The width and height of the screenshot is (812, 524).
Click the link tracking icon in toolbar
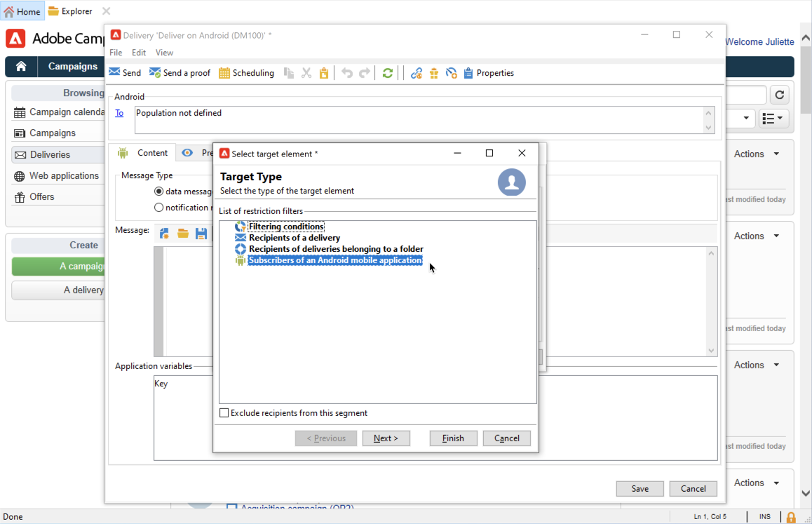click(417, 73)
